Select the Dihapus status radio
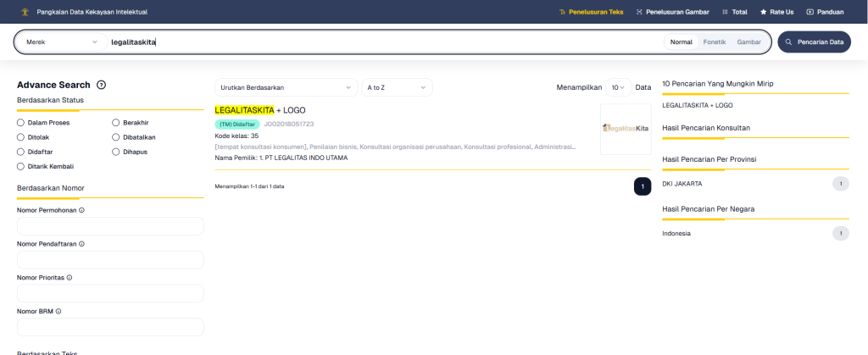 click(x=115, y=152)
